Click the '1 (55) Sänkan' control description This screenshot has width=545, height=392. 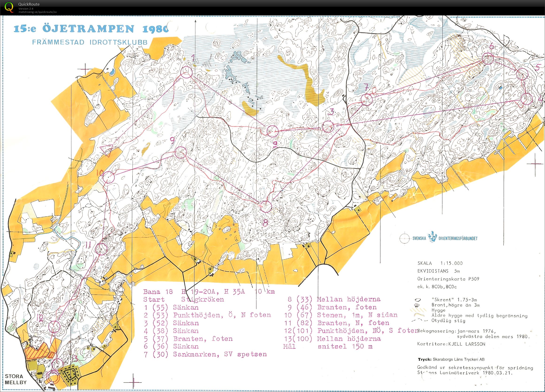click(171, 308)
